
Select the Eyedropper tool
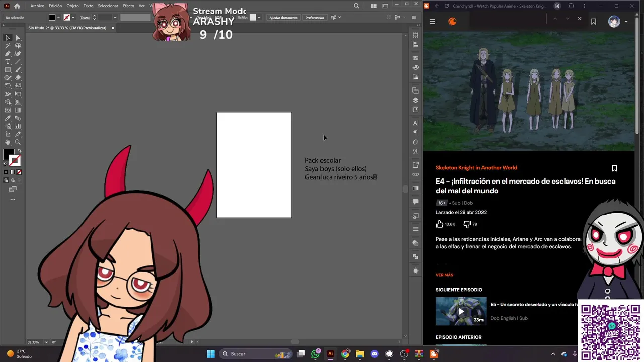pyautogui.click(x=8, y=118)
